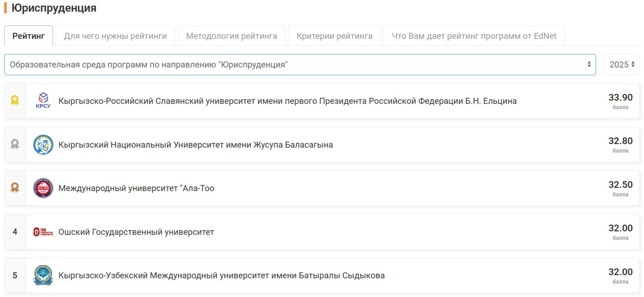Click rank number 4
Viewport: 644px width, 297px height.
tap(15, 231)
